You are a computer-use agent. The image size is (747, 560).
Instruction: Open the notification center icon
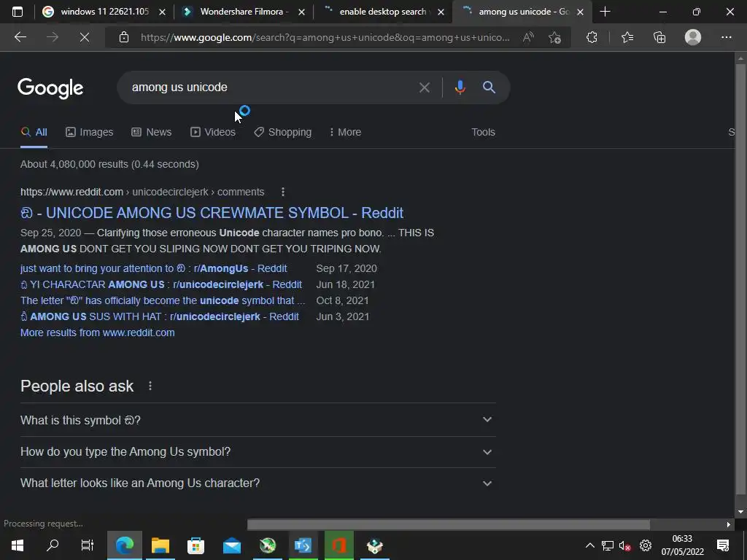coord(723,545)
